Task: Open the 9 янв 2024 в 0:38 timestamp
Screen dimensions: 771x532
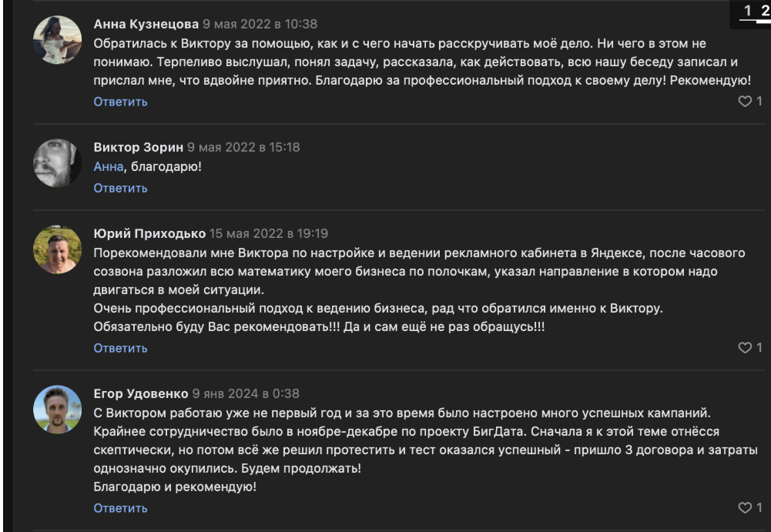Action: pyautogui.click(x=246, y=393)
